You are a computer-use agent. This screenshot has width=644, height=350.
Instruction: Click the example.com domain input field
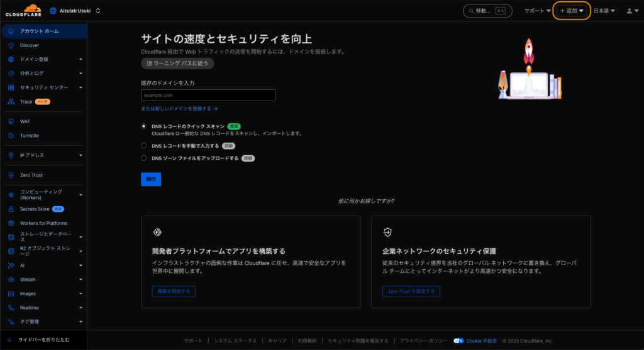[208, 95]
